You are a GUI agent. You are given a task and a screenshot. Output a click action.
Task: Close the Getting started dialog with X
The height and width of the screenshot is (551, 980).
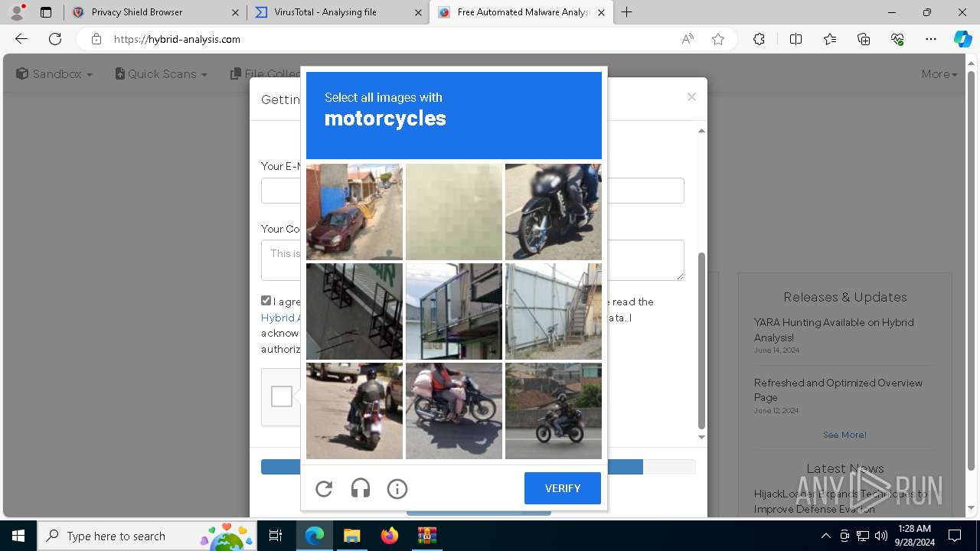(691, 97)
